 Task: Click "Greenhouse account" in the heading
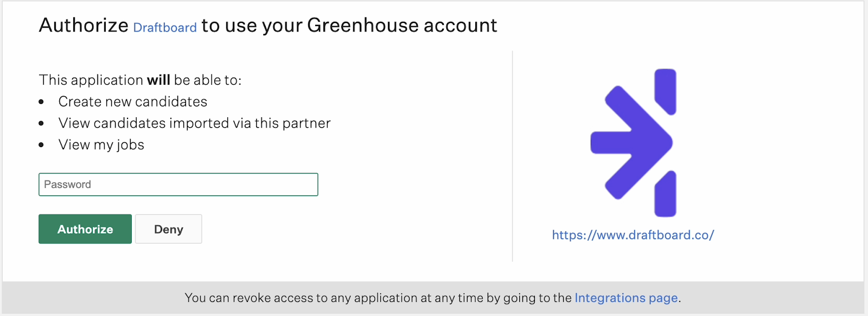(x=402, y=26)
